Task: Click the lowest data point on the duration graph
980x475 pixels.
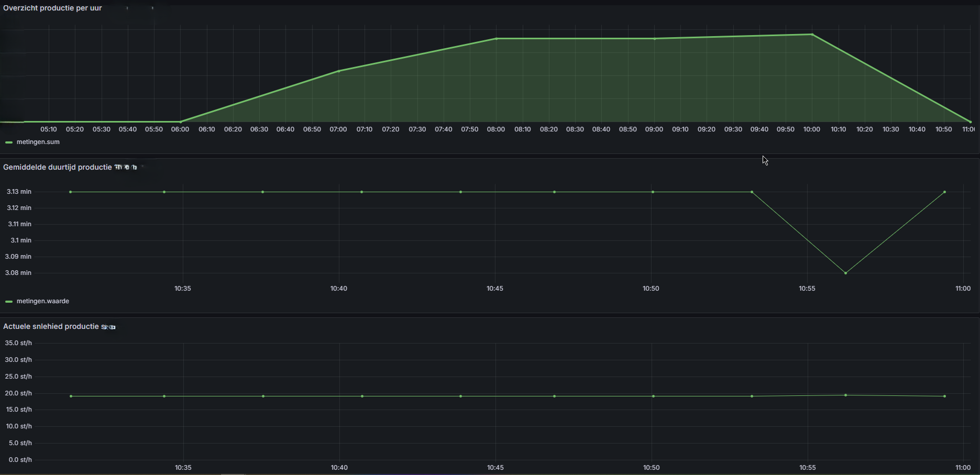Action: tap(846, 272)
